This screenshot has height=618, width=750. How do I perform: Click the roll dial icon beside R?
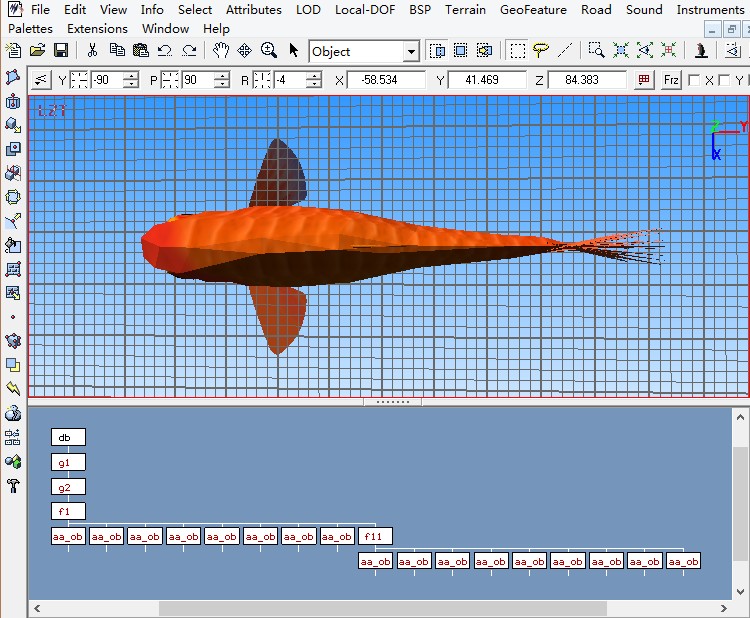pos(262,80)
